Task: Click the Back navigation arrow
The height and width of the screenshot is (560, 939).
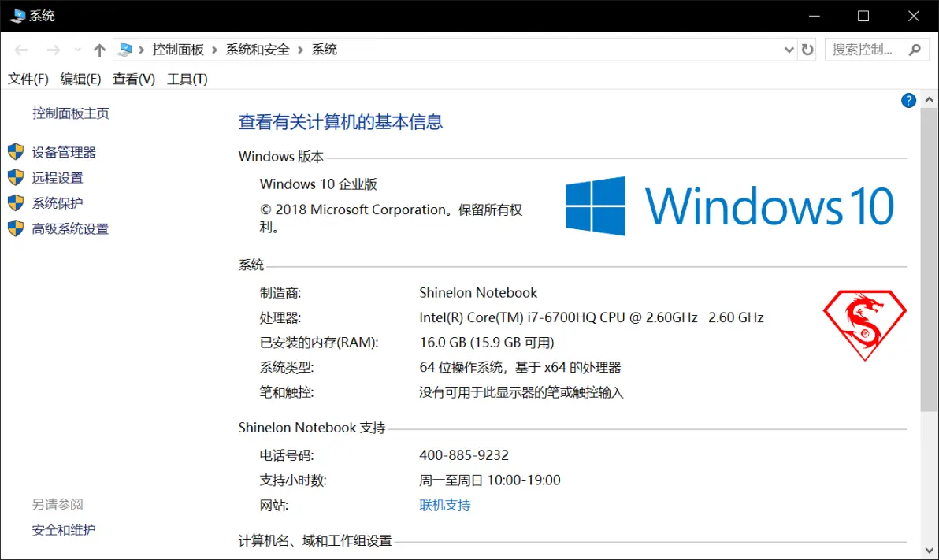Action: click(21, 50)
